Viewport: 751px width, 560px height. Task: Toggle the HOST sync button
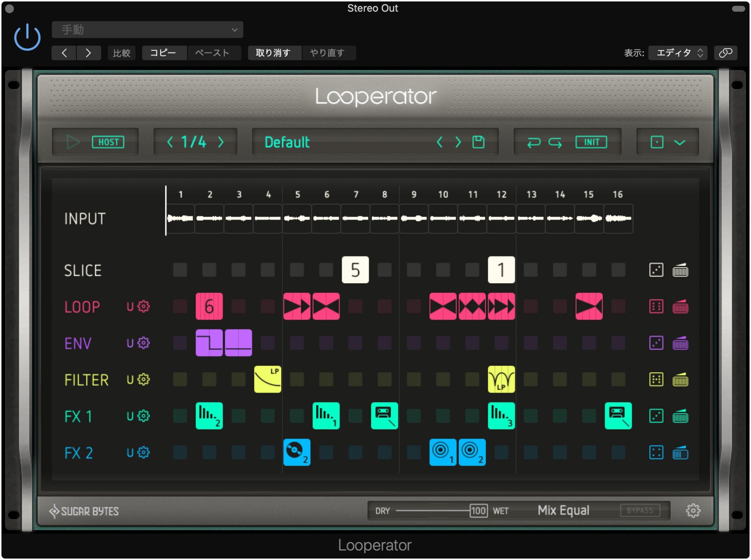(x=108, y=142)
